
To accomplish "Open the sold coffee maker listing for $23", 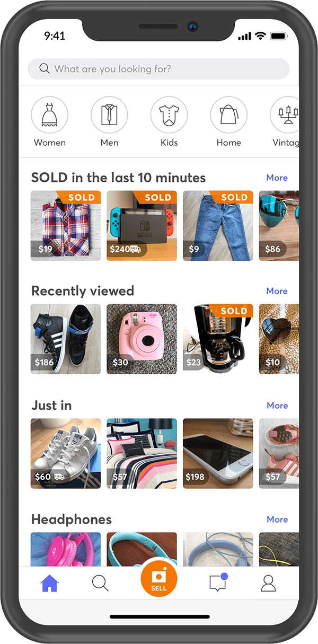I will [x=218, y=339].
